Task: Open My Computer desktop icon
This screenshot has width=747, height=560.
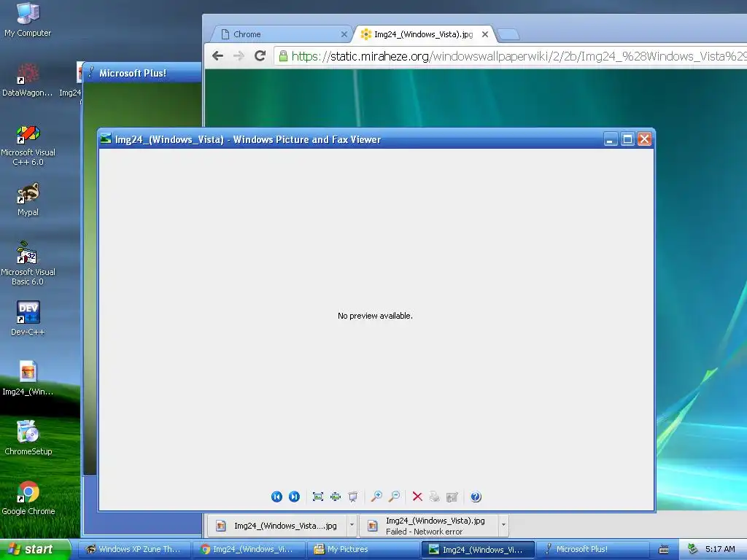Action: click(28, 20)
